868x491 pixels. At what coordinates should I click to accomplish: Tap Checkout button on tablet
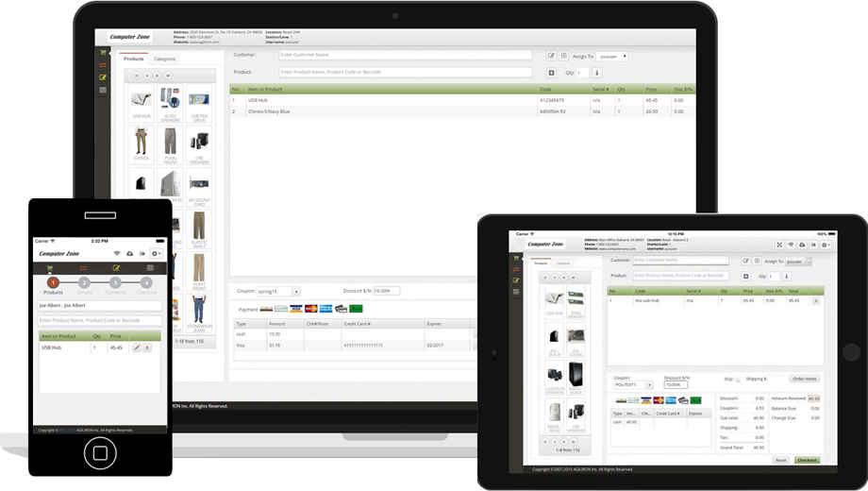tap(807, 460)
